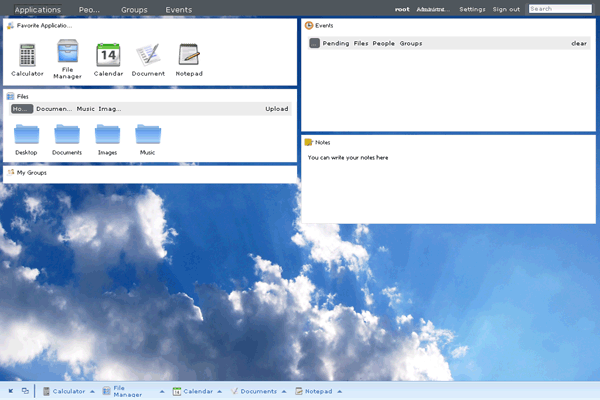
Task: Expand the arrow next to Documents in taskbar
Action: point(284,391)
